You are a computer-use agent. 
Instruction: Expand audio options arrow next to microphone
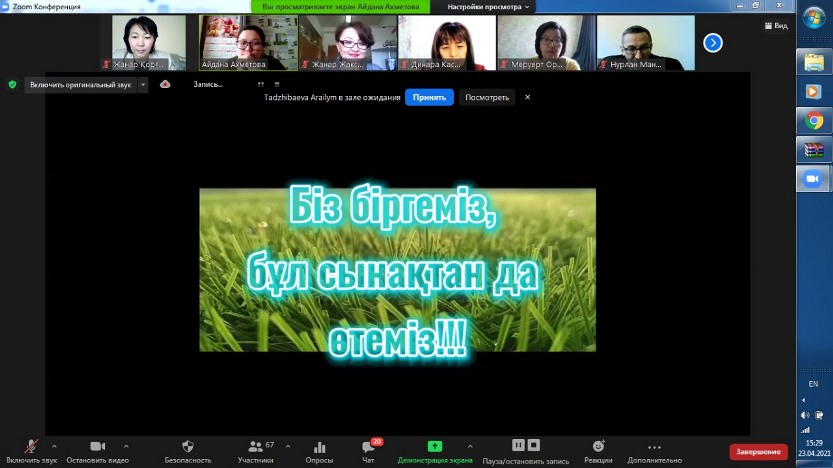point(54,446)
